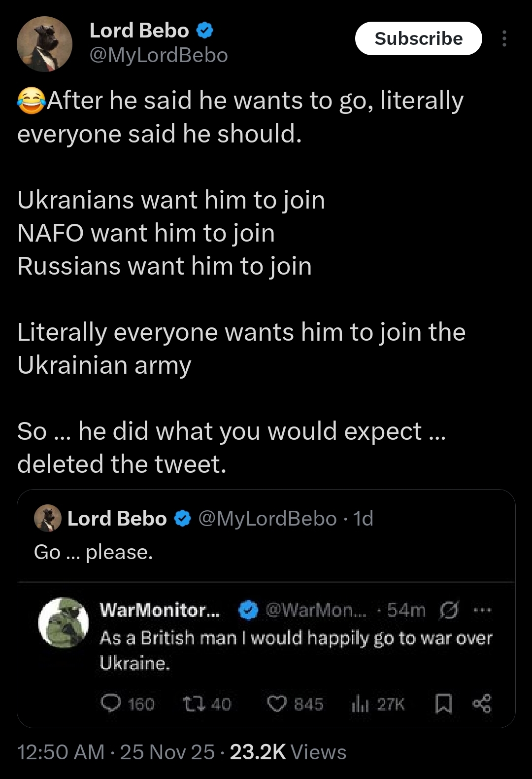Screen dimensions: 532x779
Task: Open the three-dot more options menu
Action: tap(504, 38)
